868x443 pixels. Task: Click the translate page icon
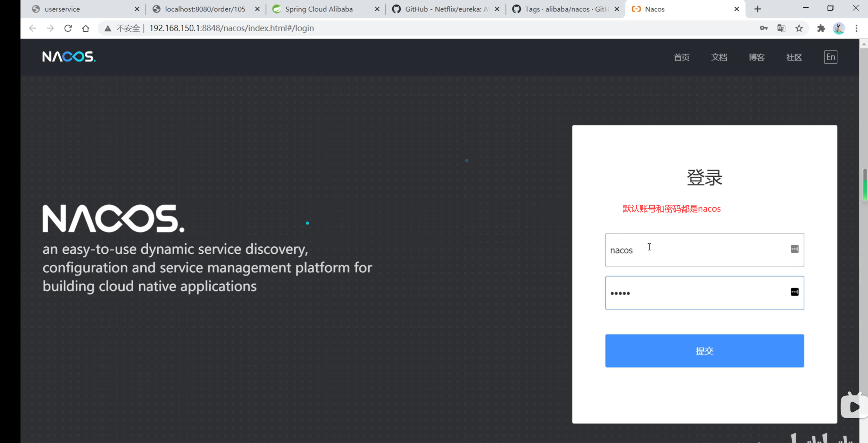[x=781, y=28]
